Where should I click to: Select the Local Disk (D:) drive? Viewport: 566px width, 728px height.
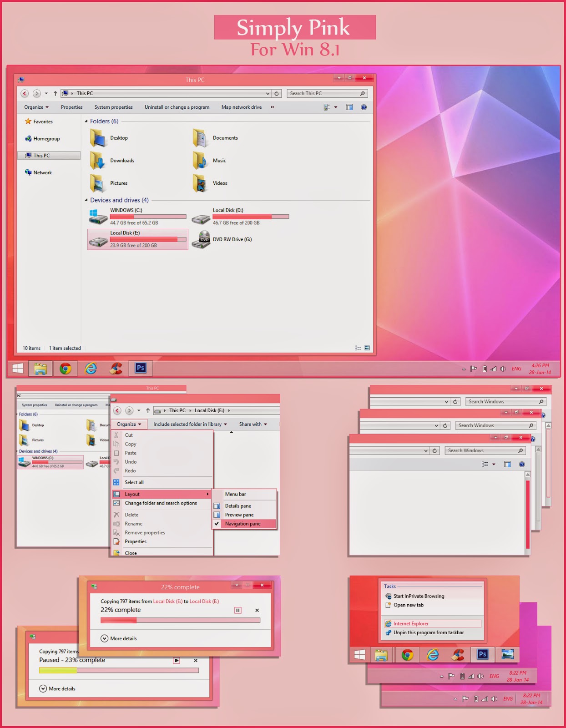[x=240, y=217]
